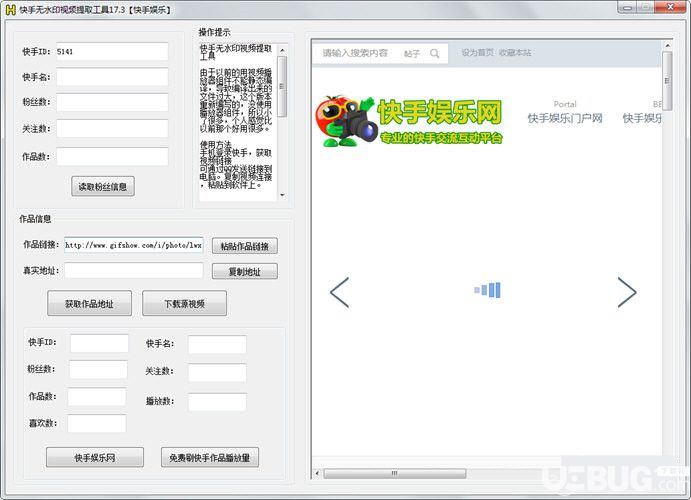
Task: Click 收藏本站 link
Action: [515, 53]
